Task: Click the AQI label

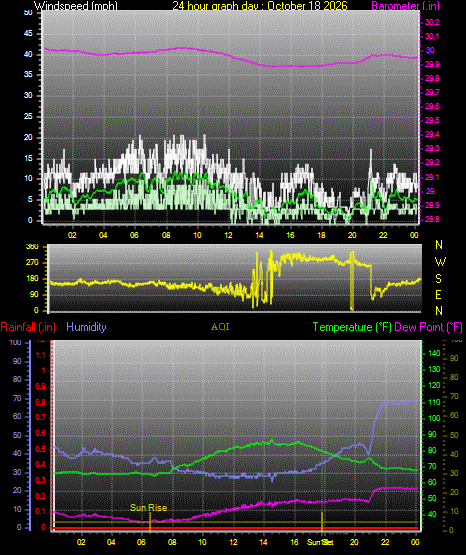Action: click(x=220, y=327)
